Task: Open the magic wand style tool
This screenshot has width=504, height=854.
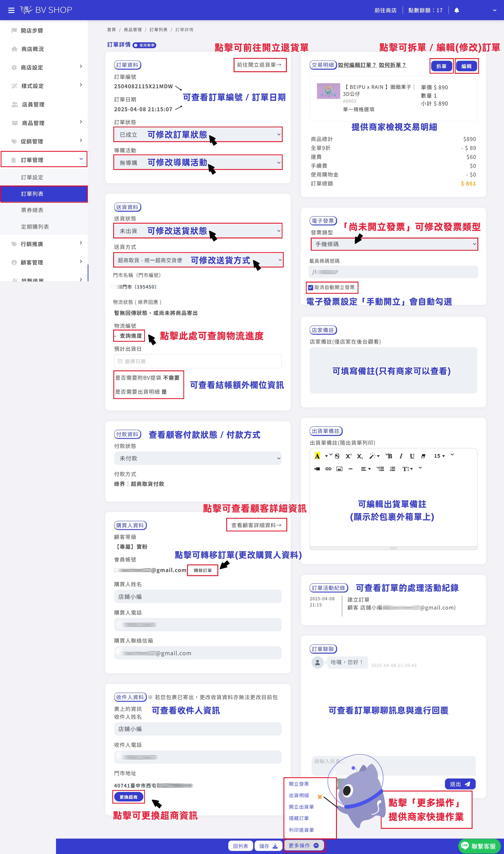Action: 374,456
